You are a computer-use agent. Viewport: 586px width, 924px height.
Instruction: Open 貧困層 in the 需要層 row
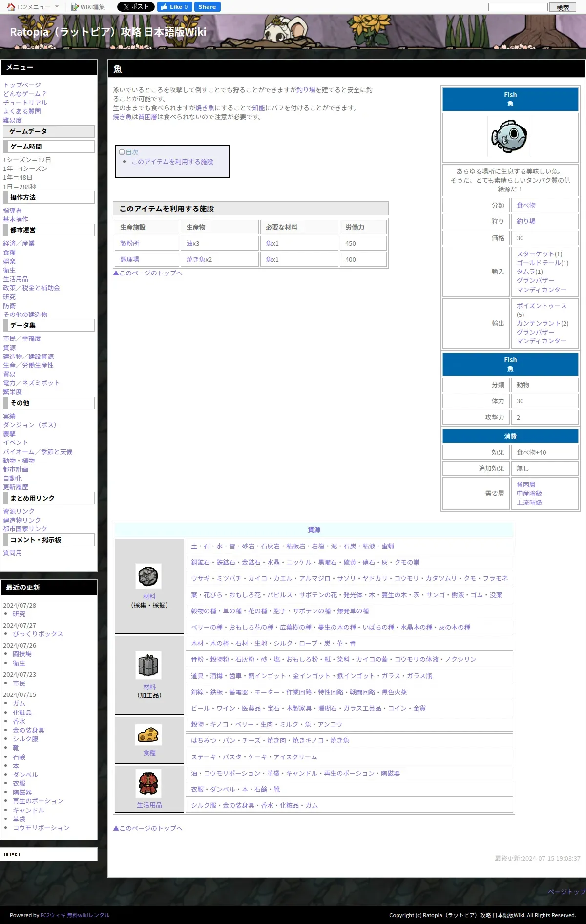(526, 484)
